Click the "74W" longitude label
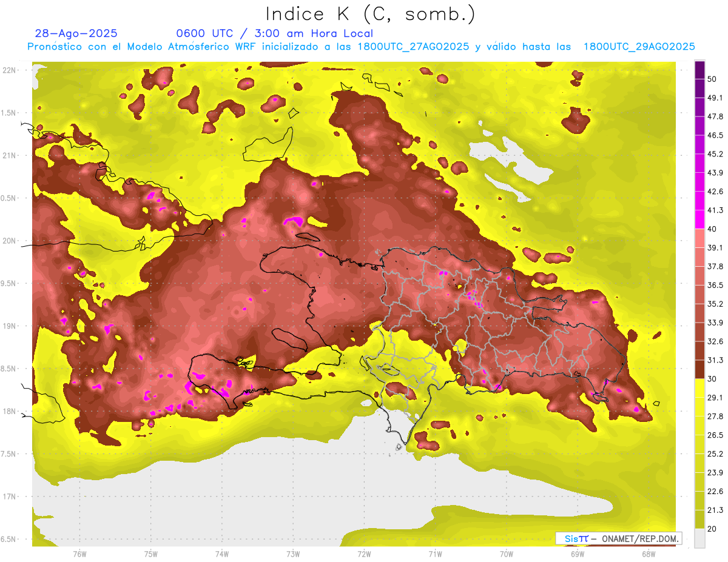 (221, 554)
